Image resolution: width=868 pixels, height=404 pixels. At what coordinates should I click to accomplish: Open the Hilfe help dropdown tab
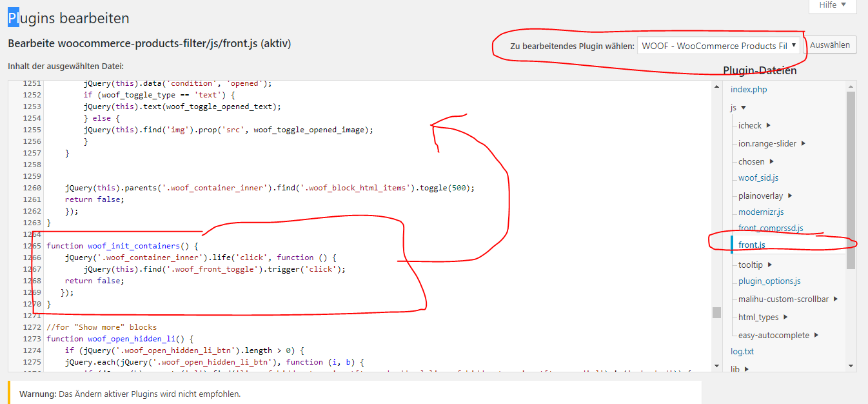tap(833, 6)
